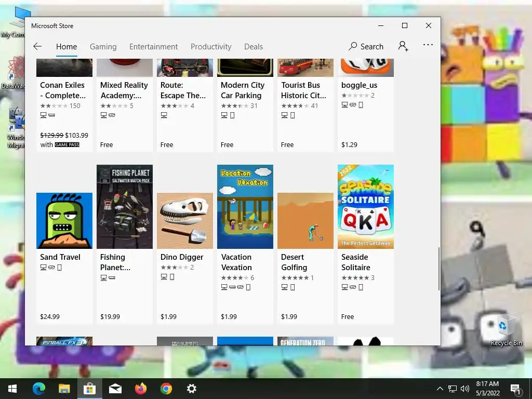Click the Microsoft Store taskbar icon

(x=89, y=389)
